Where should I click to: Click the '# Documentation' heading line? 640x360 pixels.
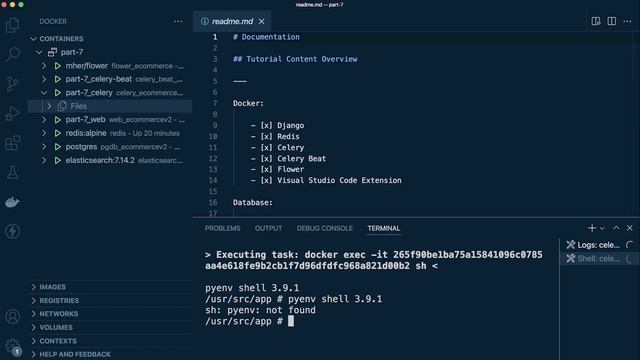click(x=266, y=37)
